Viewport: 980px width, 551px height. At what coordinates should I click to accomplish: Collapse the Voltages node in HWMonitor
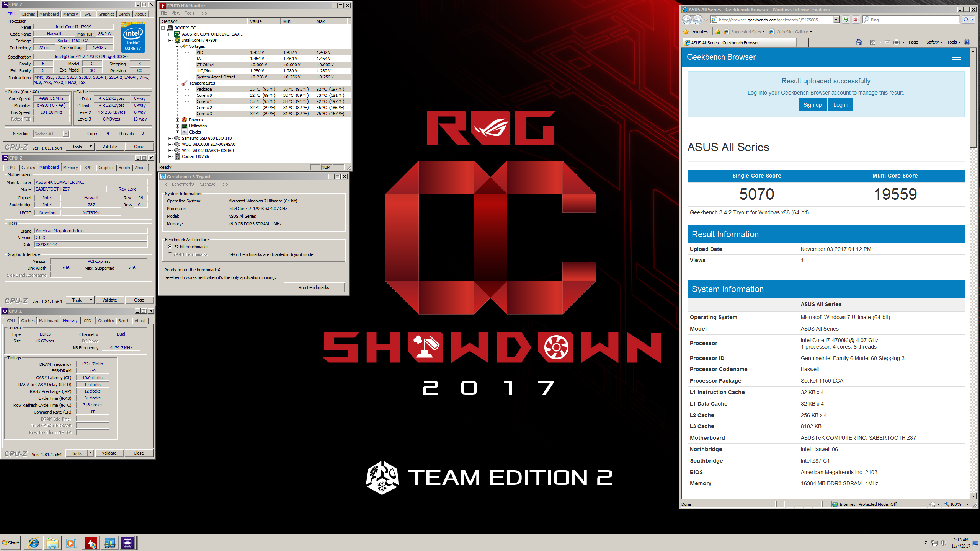(x=178, y=46)
